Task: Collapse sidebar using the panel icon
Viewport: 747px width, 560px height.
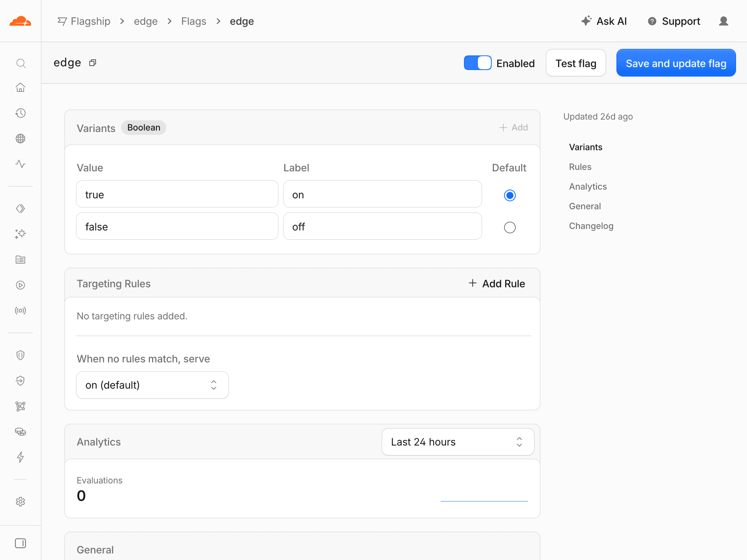Action: pyautogui.click(x=20, y=543)
